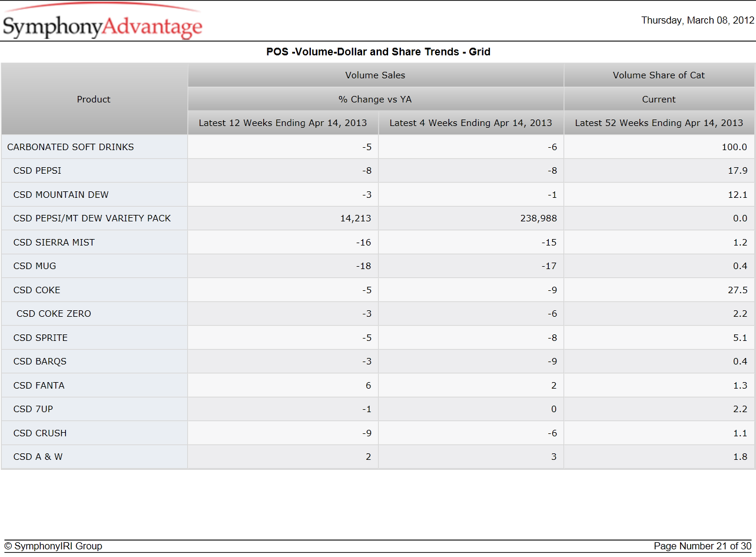Click the 100.0 share value
Image resolution: width=756 pixels, height=557 pixels.
pyautogui.click(x=734, y=147)
